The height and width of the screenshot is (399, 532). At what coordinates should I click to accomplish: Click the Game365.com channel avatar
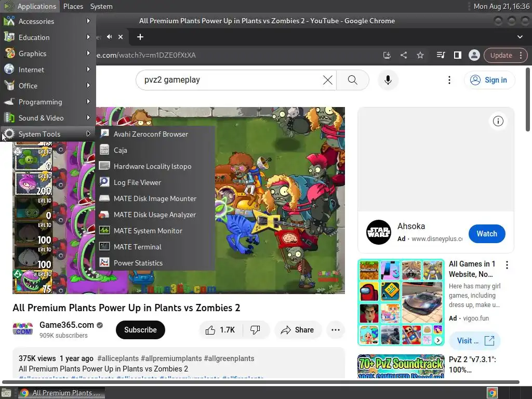pos(23,329)
